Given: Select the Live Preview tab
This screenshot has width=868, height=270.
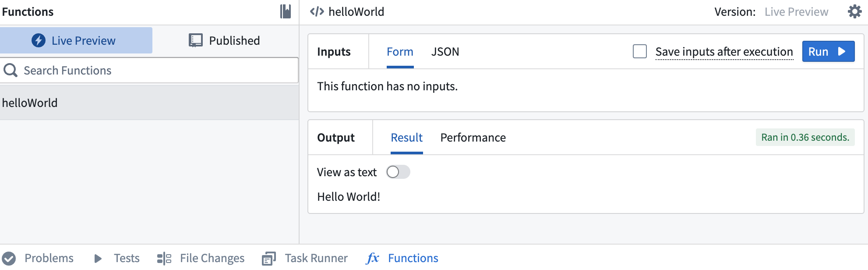Looking at the screenshot, I should [75, 40].
